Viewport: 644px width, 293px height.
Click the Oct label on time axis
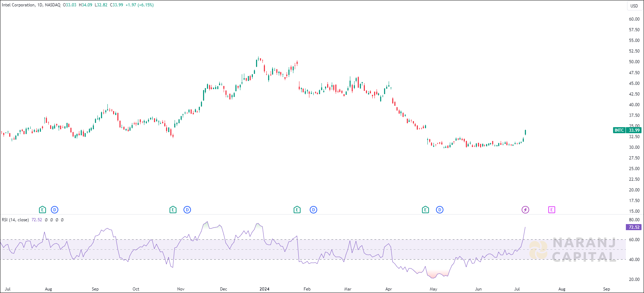[x=136, y=289]
